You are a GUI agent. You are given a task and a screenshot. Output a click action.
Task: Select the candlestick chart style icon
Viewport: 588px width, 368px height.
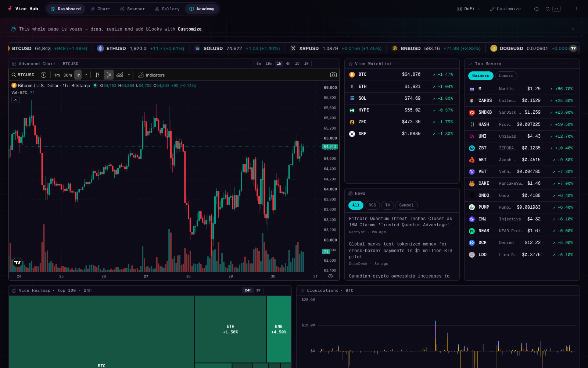click(109, 75)
